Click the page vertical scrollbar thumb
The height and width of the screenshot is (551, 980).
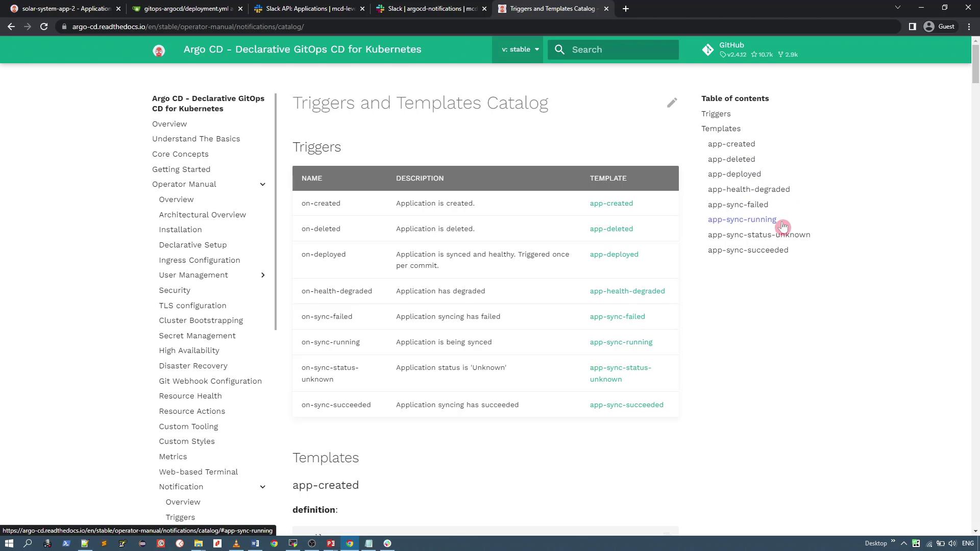pos(975,64)
